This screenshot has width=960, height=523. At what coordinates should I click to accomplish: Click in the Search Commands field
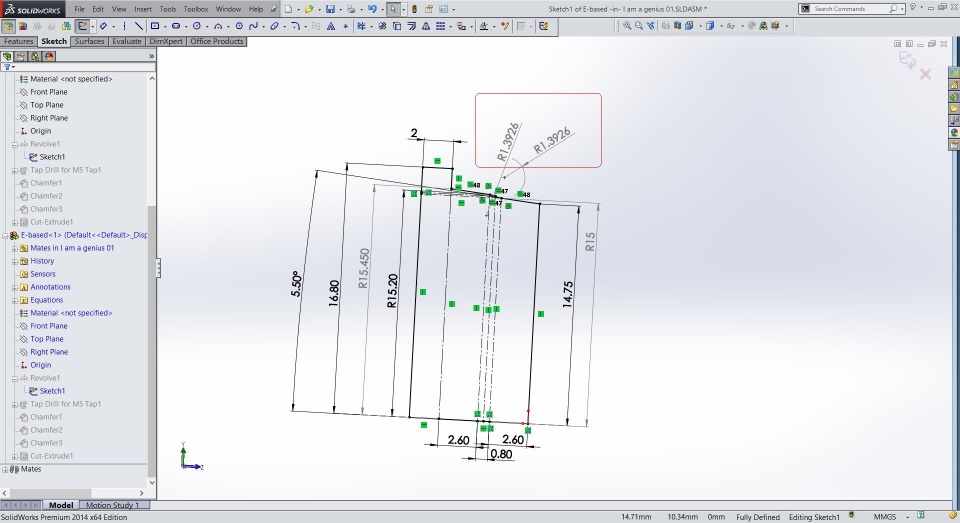[x=850, y=9]
